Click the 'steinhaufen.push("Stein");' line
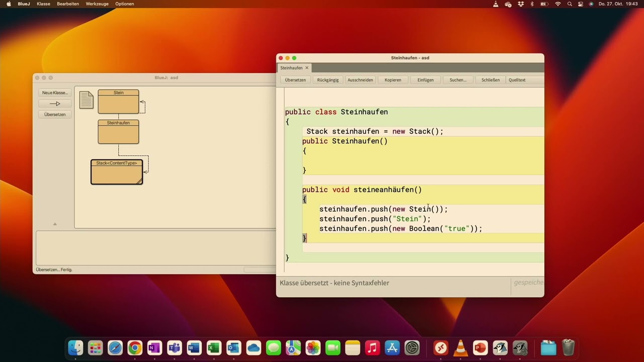 375,219
